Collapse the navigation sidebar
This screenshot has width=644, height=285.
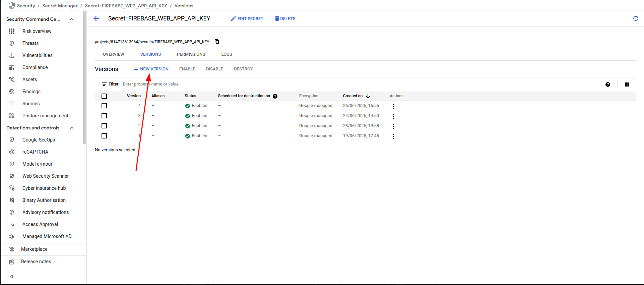coord(11,277)
